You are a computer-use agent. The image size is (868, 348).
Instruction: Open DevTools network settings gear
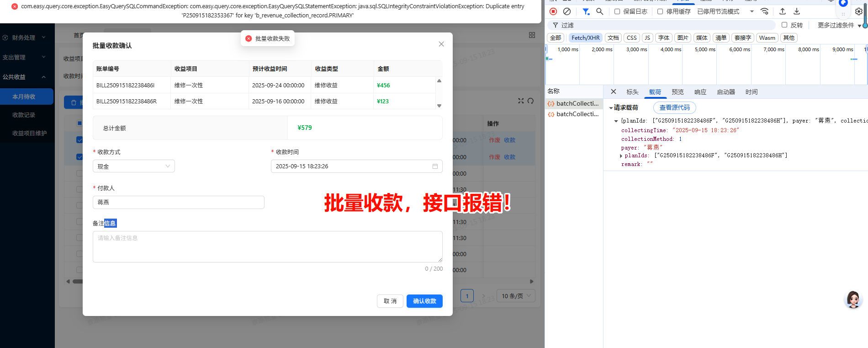click(x=859, y=11)
